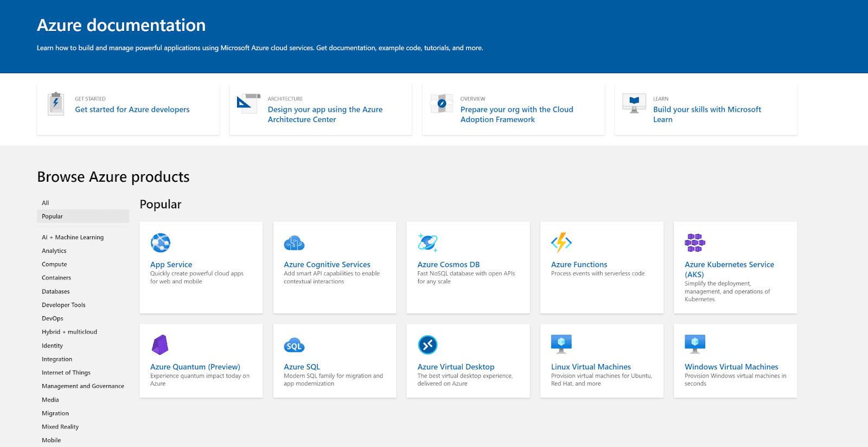Screen dimensions: 868x447
Task: Click App Service description about web and mobile
Action: 197,278
